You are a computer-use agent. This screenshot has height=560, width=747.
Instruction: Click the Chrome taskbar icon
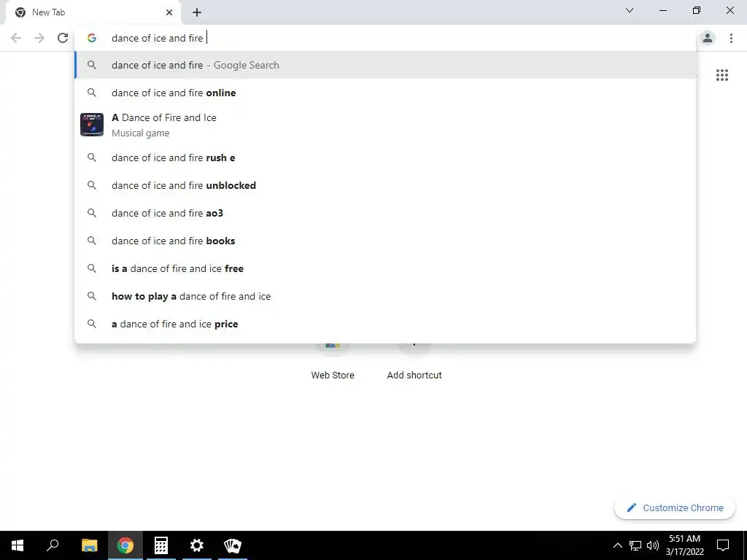click(125, 545)
